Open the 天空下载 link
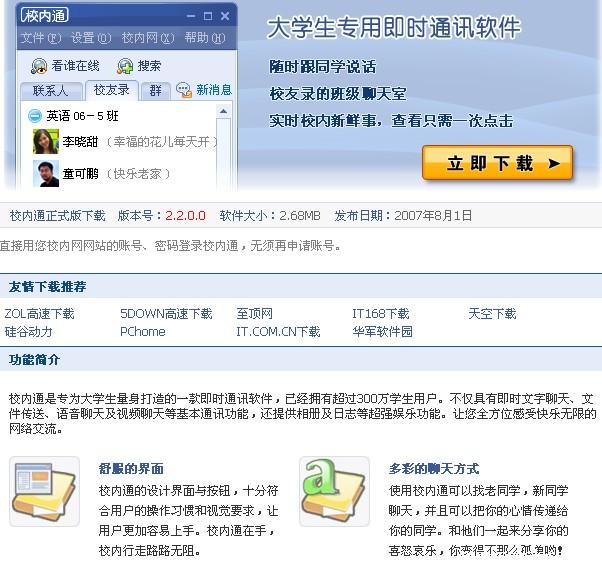Image resolution: width=602 pixels, height=561 pixels. click(492, 314)
